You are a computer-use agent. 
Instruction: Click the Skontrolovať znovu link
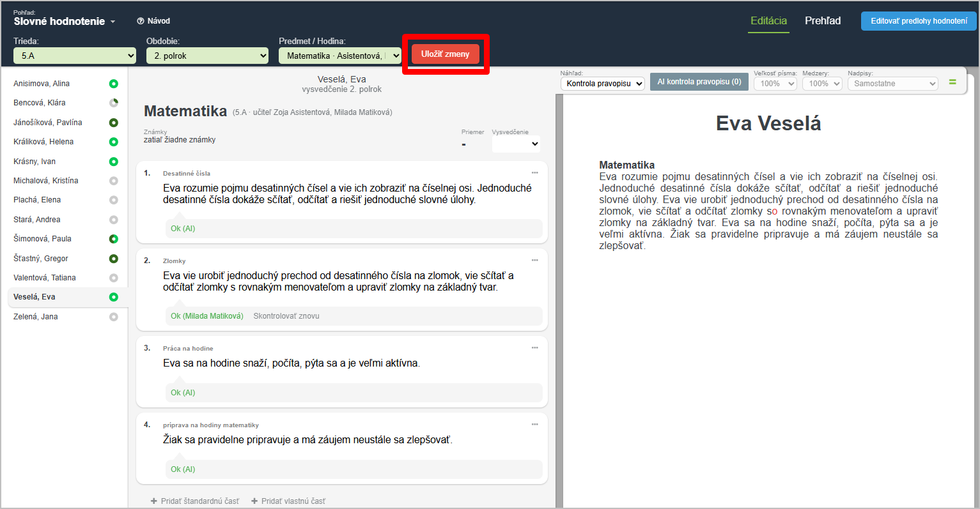click(286, 316)
